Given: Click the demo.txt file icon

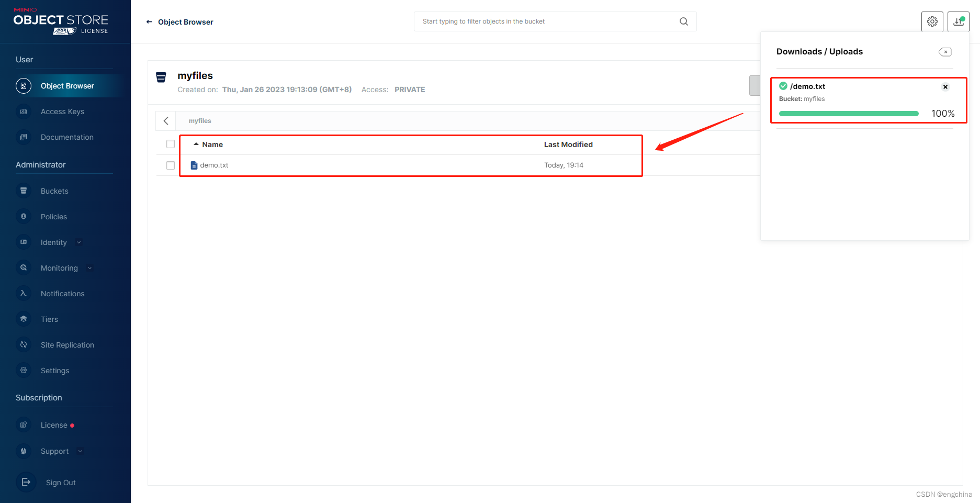Looking at the screenshot, I should pos(194,165).
